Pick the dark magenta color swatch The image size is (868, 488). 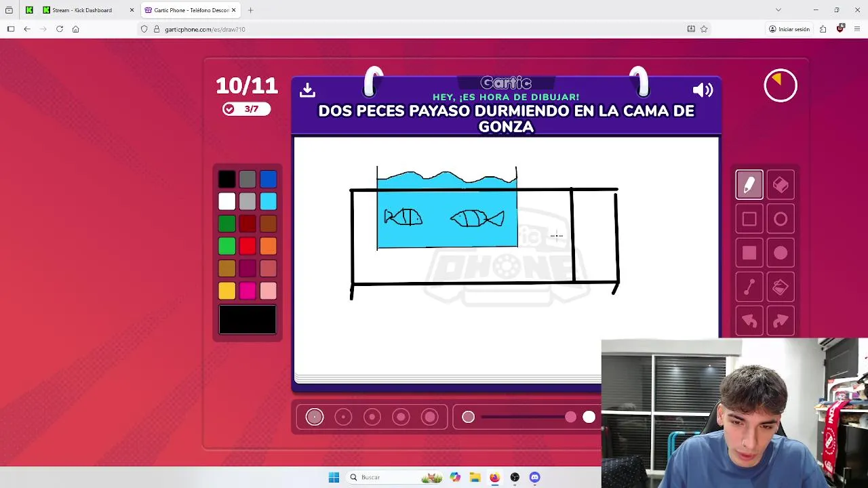click(248, 268)
